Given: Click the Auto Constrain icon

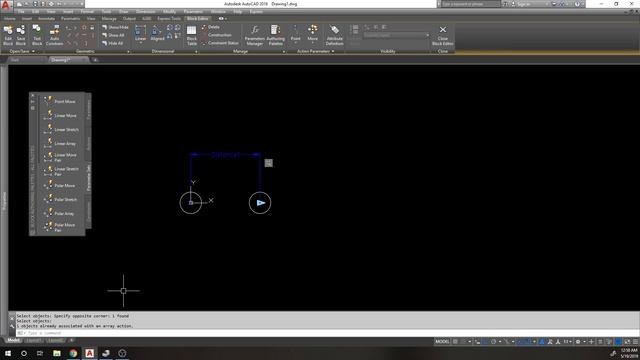Looking at the screenshot, I should point(54,34).
